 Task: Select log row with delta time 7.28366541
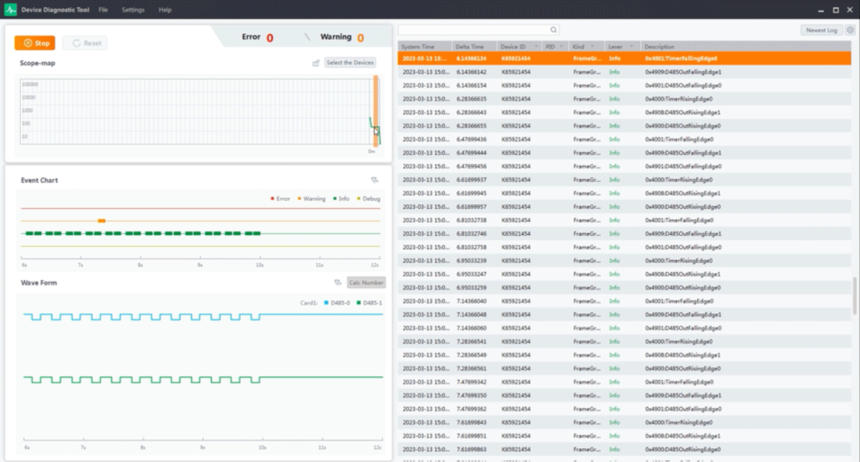[x=624, y=341]
